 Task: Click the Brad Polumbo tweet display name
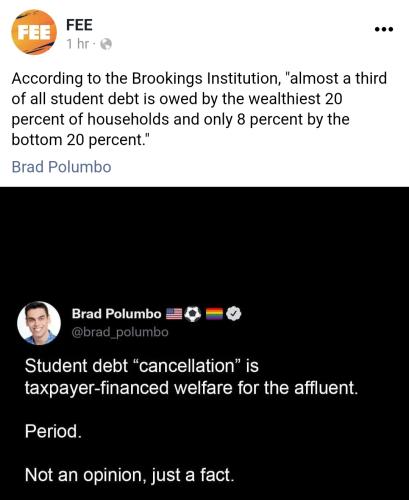[x=116, y=314]
